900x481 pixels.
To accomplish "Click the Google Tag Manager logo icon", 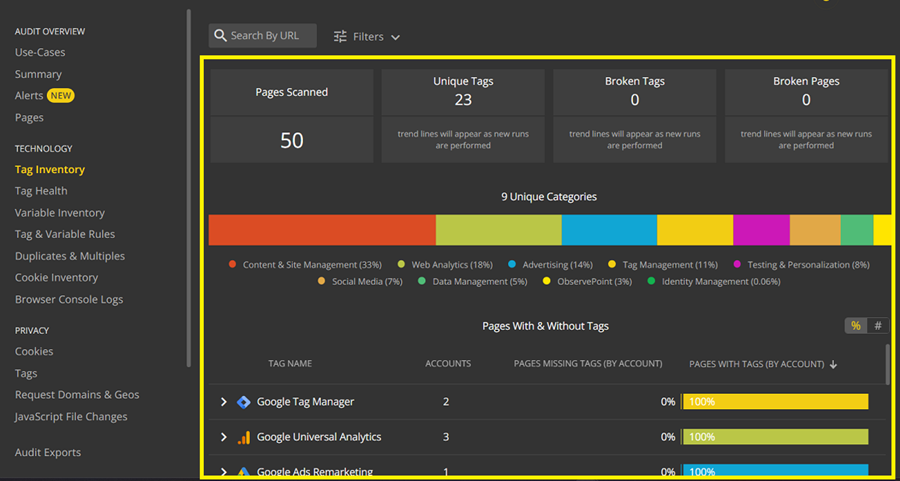I will pyautogui.click(x=243, y=402).
